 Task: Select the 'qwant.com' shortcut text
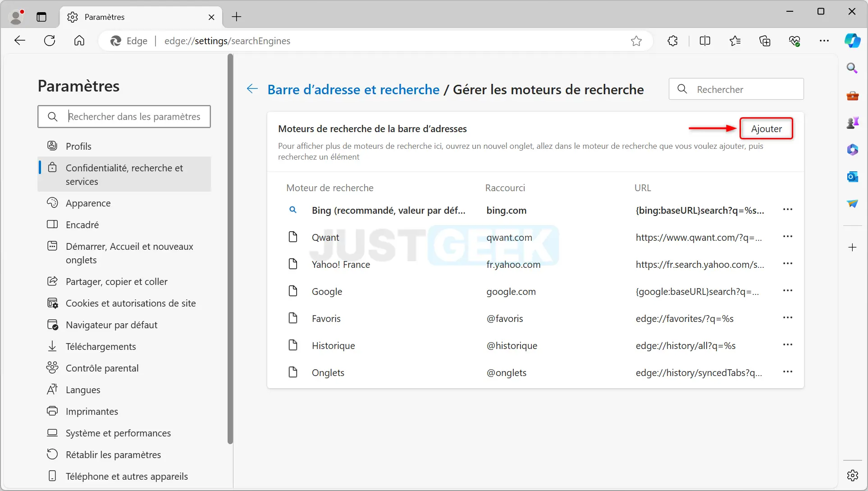click(x=509, y=238)
